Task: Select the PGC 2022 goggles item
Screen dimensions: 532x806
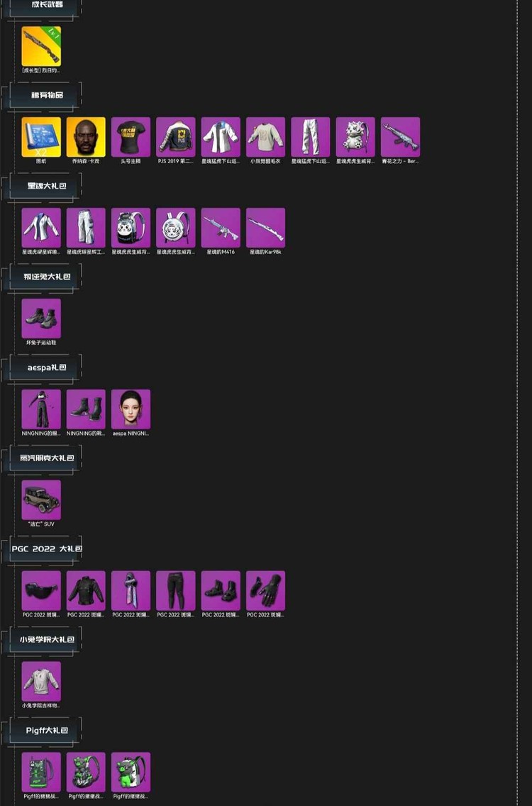Action: coord(41,590)
